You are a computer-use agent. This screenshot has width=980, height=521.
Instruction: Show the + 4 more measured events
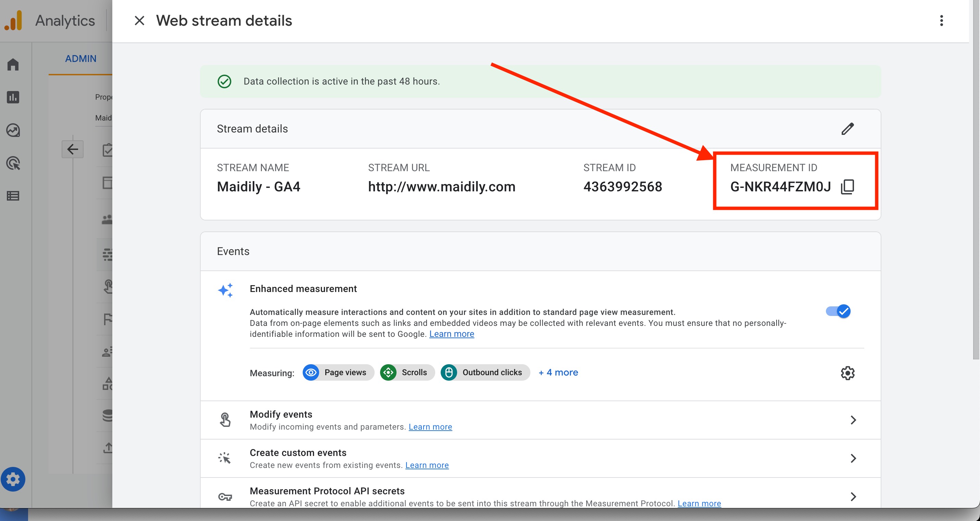pos(558,372)
